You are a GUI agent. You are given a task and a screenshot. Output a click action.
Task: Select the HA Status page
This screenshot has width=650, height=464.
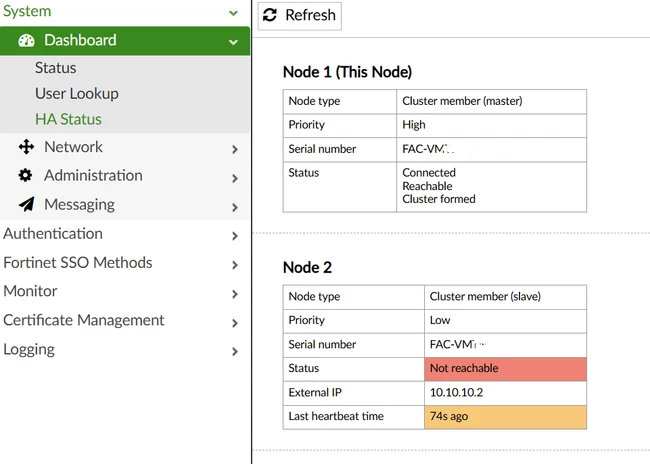click(68, 119)
